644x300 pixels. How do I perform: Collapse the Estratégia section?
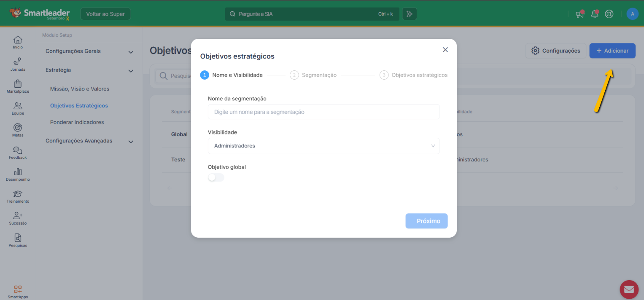[x=131, y=71]
